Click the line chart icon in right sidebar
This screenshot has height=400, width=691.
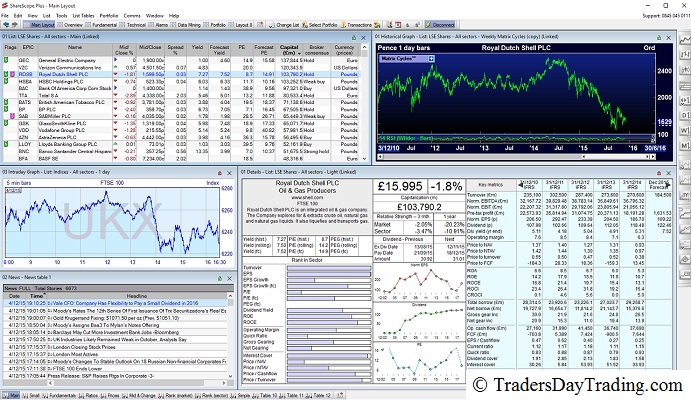pyautogui.click(x=685, y=40)
